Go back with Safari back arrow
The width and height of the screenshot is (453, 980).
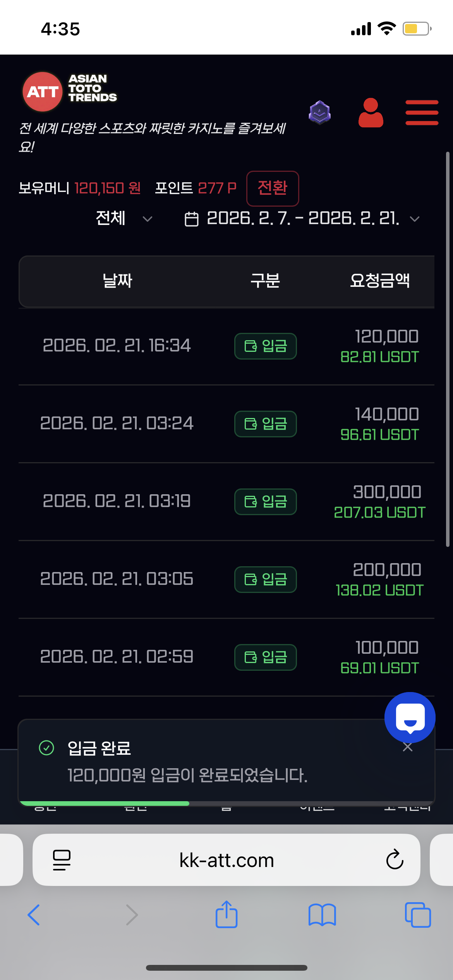[34, 915]
